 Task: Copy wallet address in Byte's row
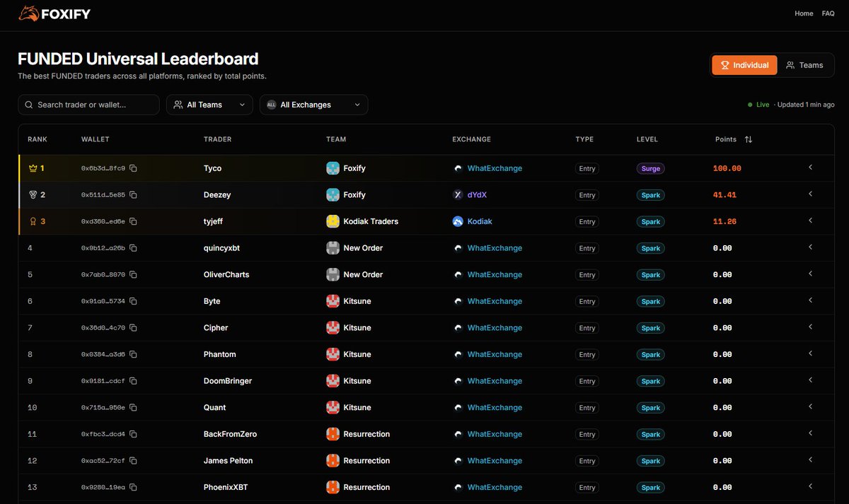133,301
